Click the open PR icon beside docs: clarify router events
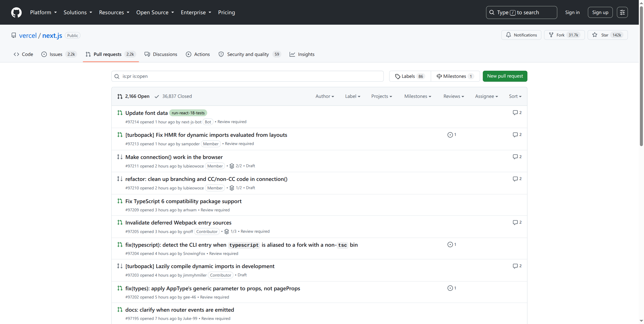644x324 pixels. [120, 309]
